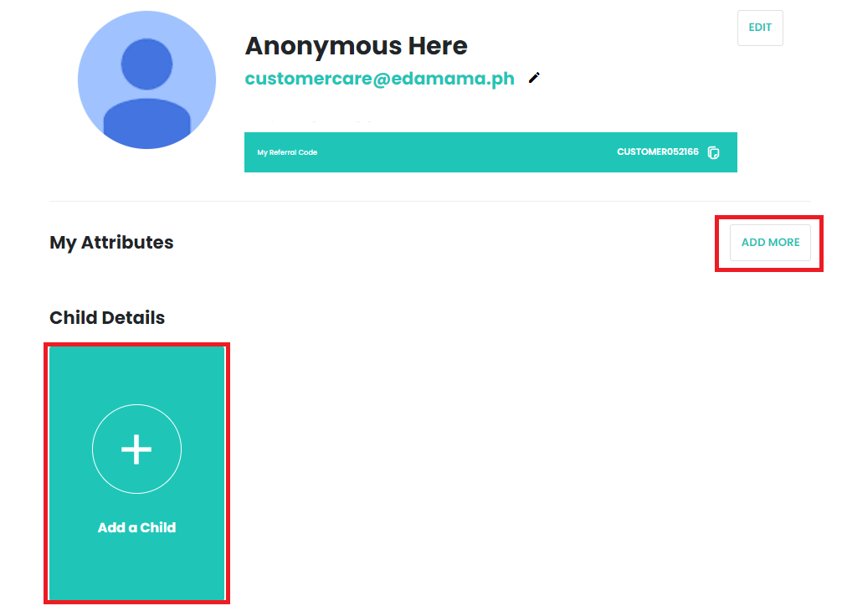
Task: Click the Add a Child text label
Action: (137, 527)
